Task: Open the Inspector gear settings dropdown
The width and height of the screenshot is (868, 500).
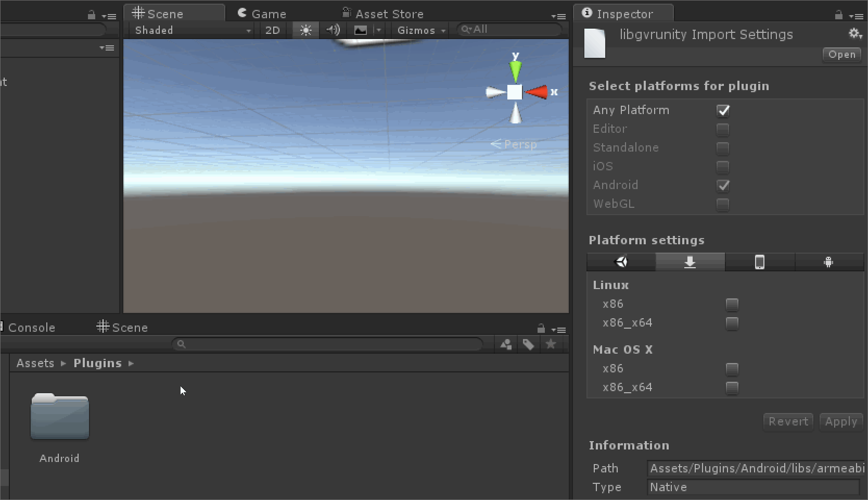Action: [x=855, y=34]
